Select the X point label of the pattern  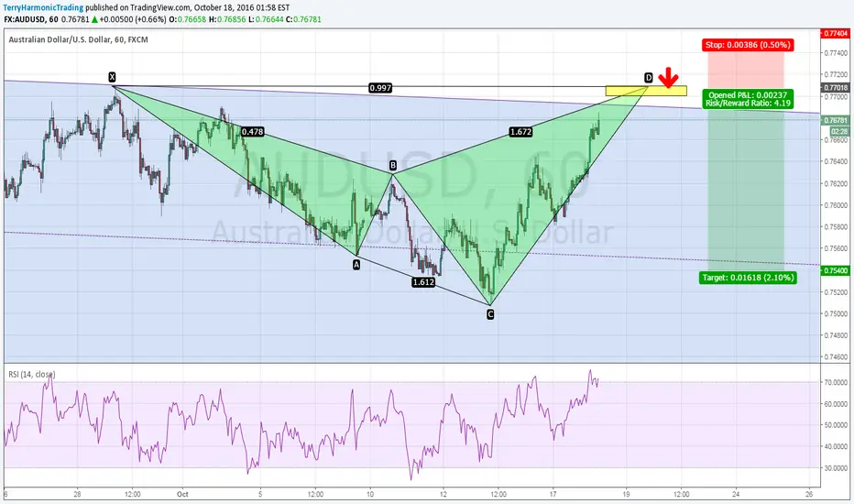(x=112, y=77)
